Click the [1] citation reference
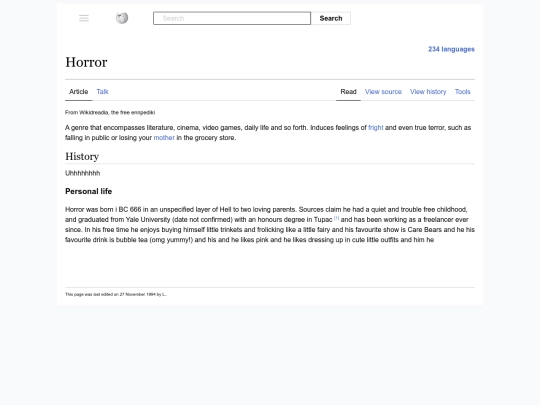540x405 pixels. [336, 218]
